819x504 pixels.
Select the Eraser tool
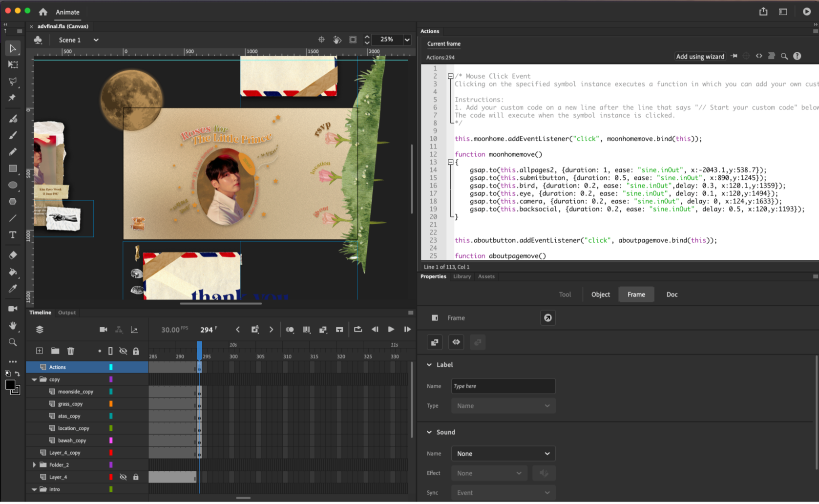13,255
